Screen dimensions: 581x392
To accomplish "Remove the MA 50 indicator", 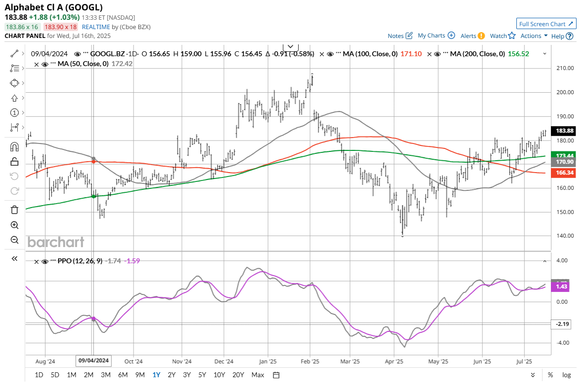I will 37,65.
